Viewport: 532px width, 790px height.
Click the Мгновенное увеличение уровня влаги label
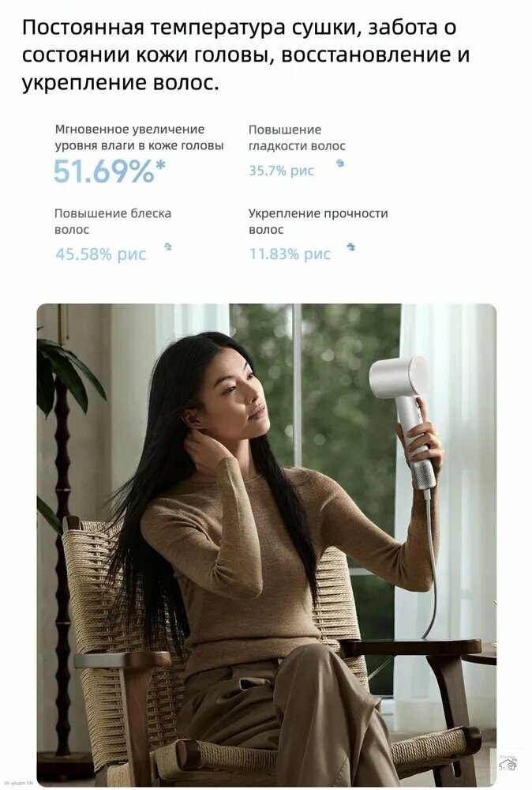(x=139, y=137)
